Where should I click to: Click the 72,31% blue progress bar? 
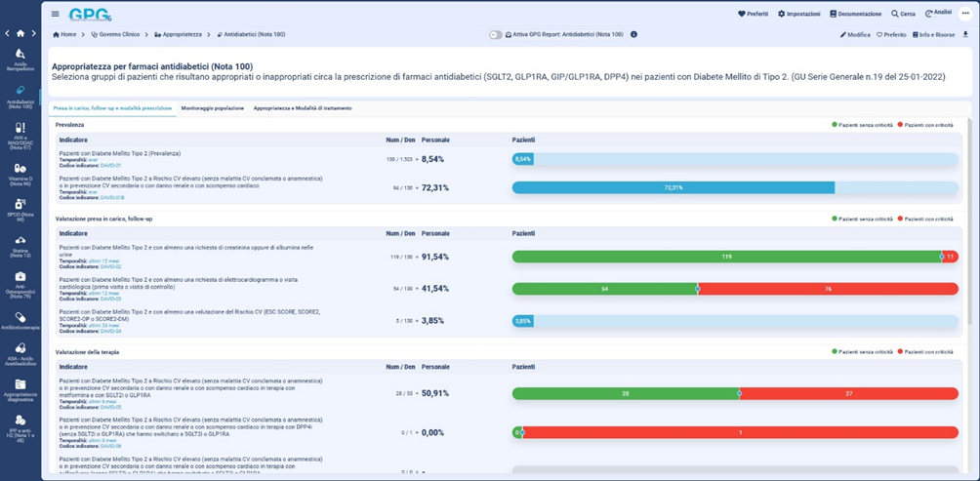[x=673, y=187]
